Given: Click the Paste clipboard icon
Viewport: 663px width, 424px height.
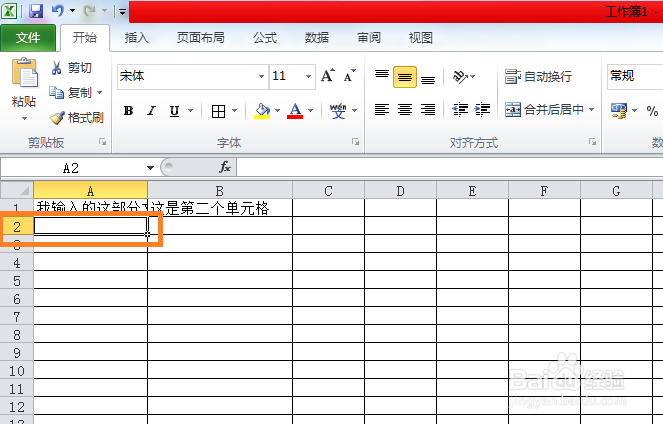Looking at the screenshot, I should point(25,72).
